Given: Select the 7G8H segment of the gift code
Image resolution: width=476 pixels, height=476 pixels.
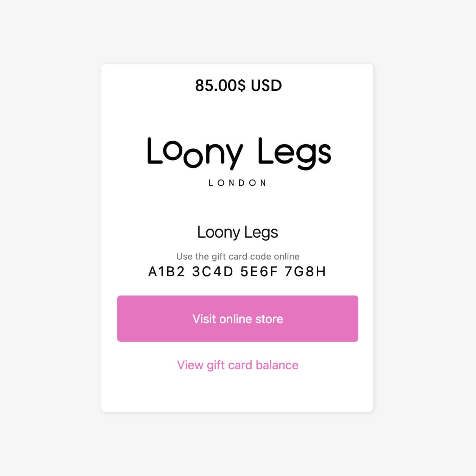Looking at the screenshot, I should click(305, 272).
